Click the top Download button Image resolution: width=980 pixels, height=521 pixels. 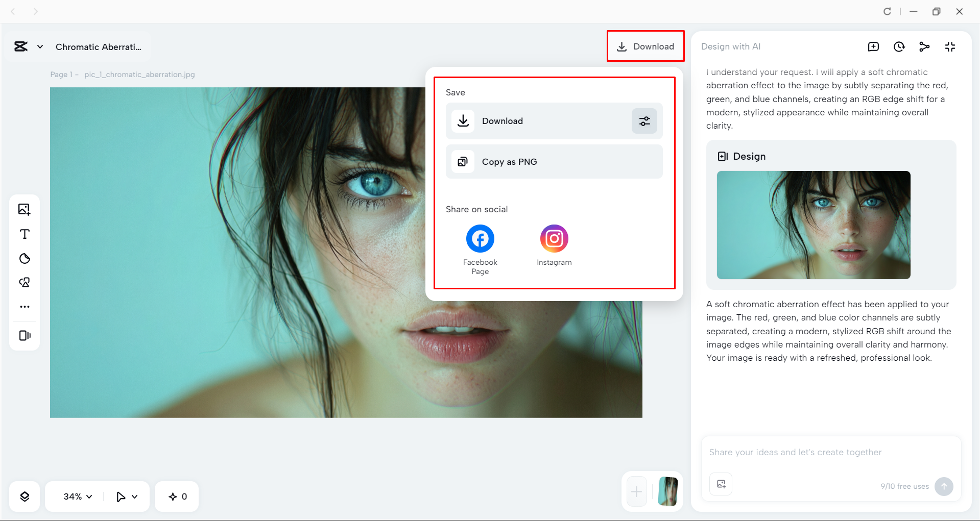pos(646,46)
